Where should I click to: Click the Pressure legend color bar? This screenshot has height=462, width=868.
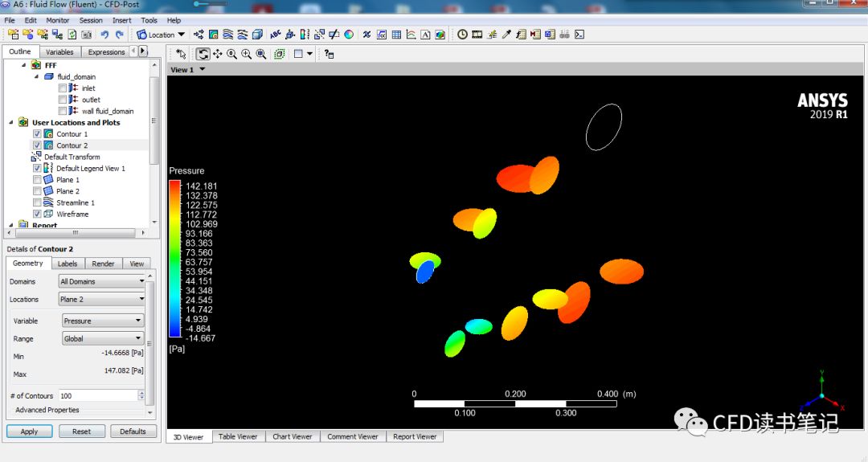pos(175,259)
